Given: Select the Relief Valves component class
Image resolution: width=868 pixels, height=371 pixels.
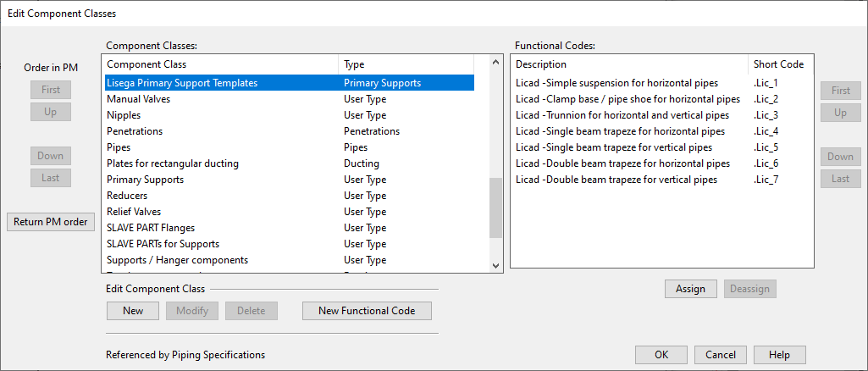Looking at the screenshot, I should pyautogui.click(x=134, y=212).
